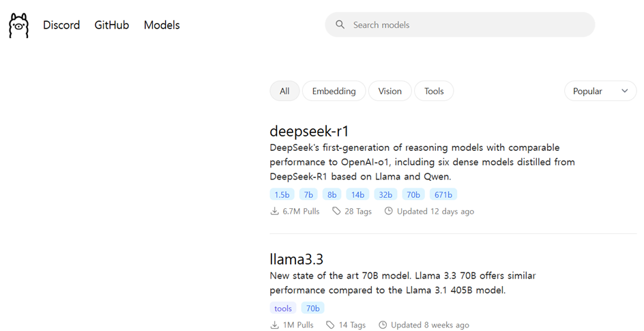
Task: Focus the Search models field
Action: coord(460,25)
